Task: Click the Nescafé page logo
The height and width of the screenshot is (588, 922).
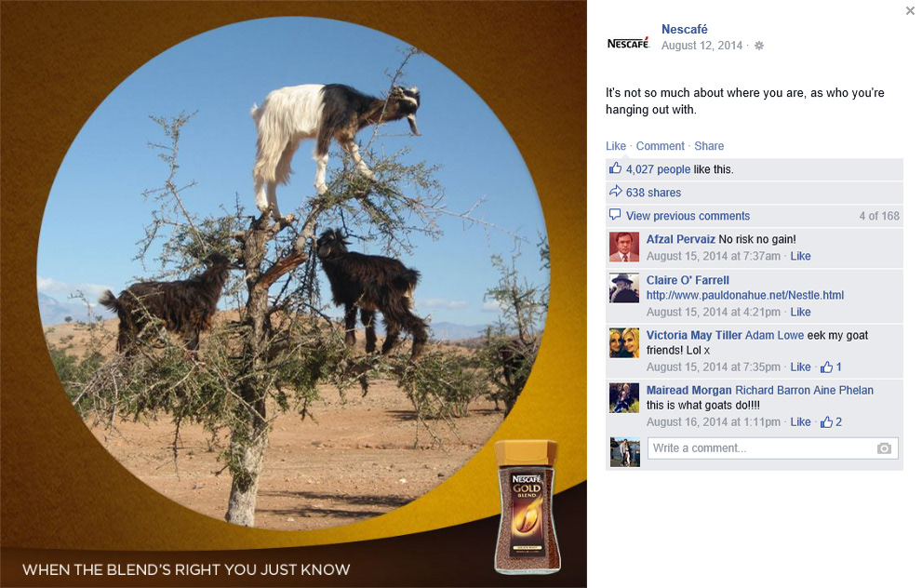Action: [x=628, y=43]
